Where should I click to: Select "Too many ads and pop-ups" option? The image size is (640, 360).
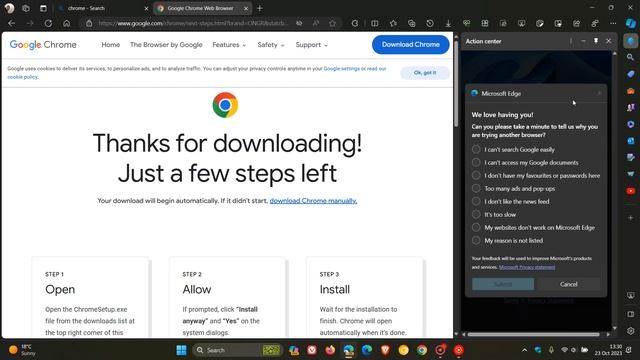(x=513, y=189)
